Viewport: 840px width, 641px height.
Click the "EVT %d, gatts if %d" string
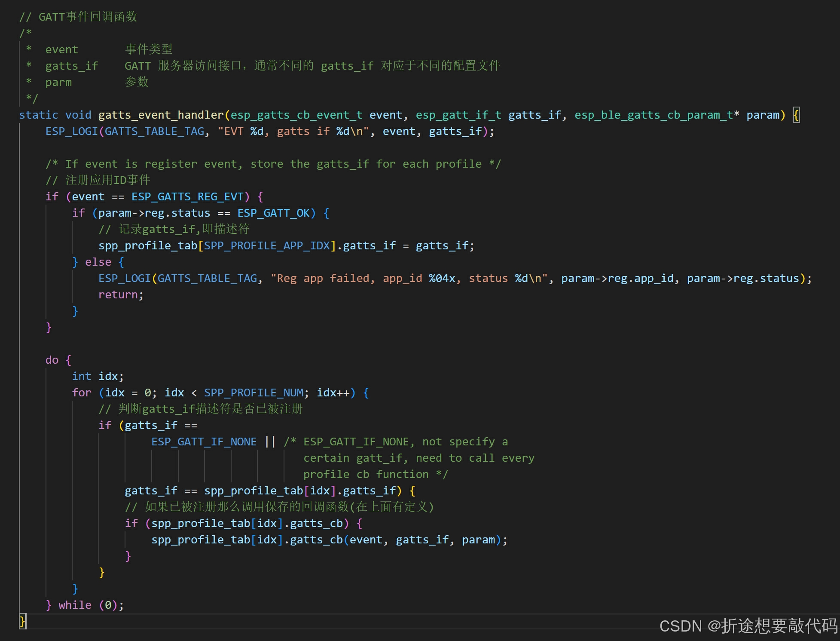[293, 132]
